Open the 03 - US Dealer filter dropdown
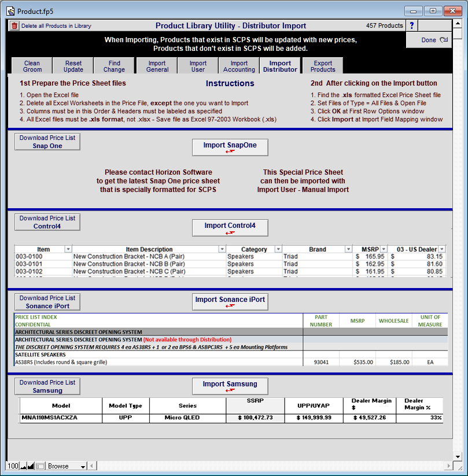Screen dimensions: 468x476 point(442,249)
